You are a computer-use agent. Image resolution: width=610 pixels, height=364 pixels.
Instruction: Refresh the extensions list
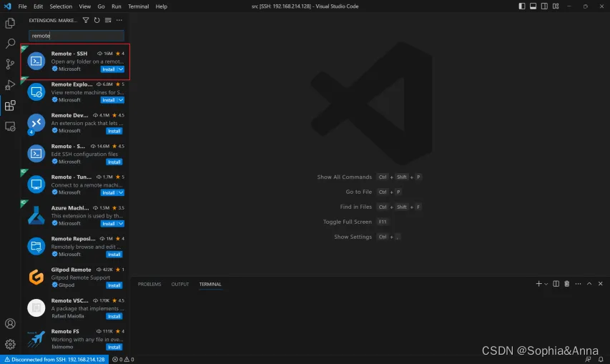point(97,20)
